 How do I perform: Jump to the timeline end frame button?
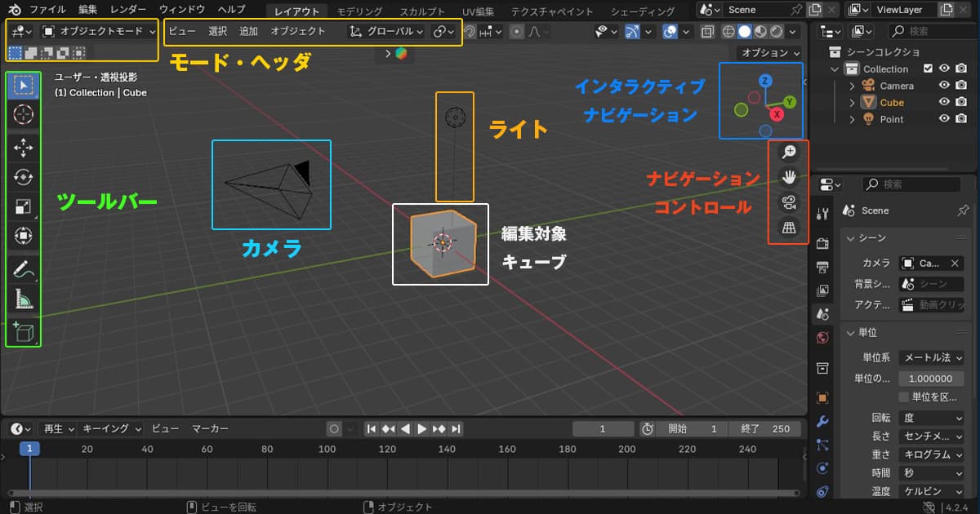pyautogui.click(x=456, y=429)
